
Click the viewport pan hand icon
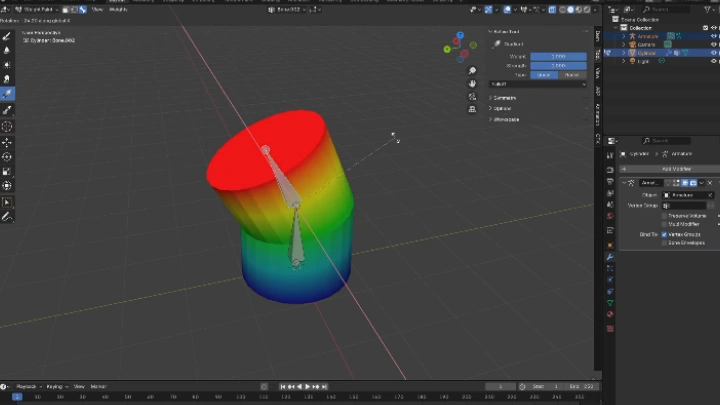point(472,84)
